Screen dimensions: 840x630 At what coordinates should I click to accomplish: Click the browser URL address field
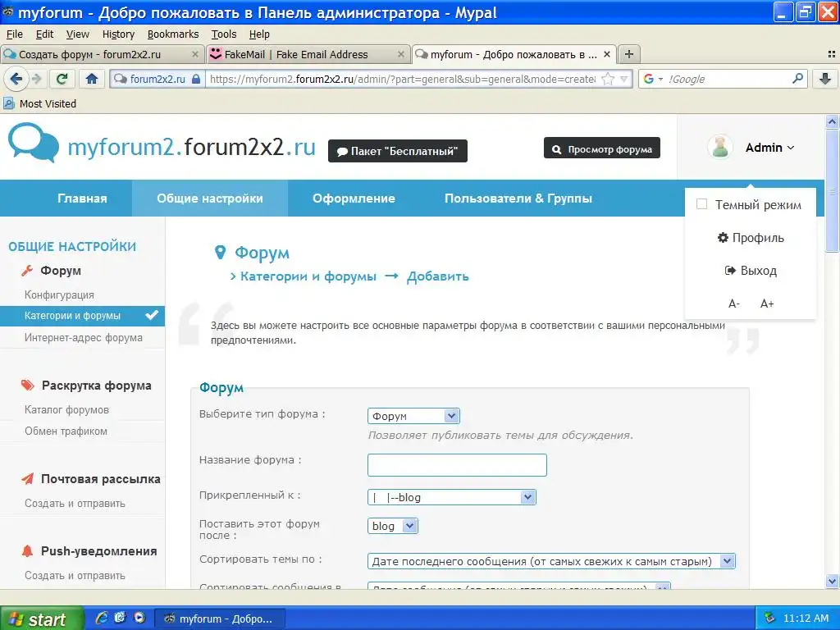click(x=402, y=80)
